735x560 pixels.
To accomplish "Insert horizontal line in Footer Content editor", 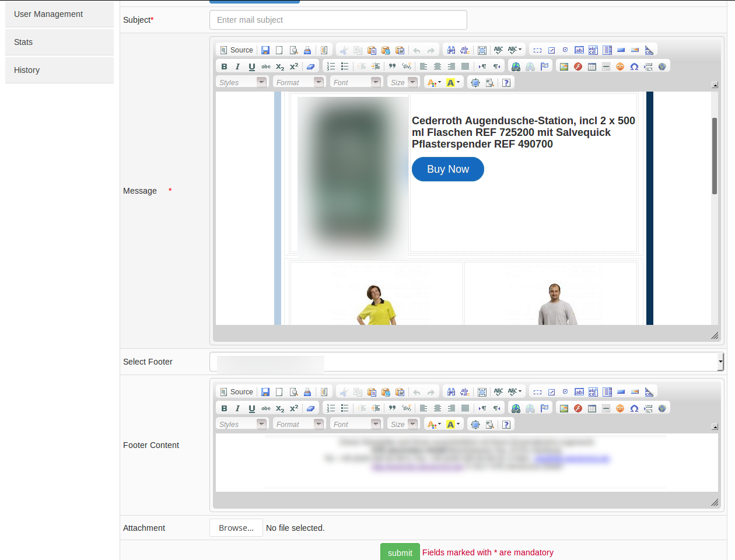I will click(x=606, y=408).
